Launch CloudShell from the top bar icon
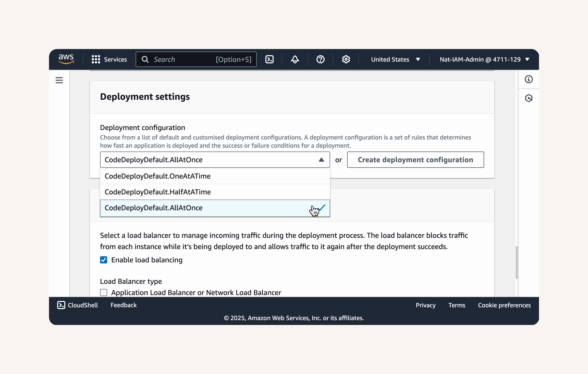This screenshot has width=588, height=374. coord(269,59)
